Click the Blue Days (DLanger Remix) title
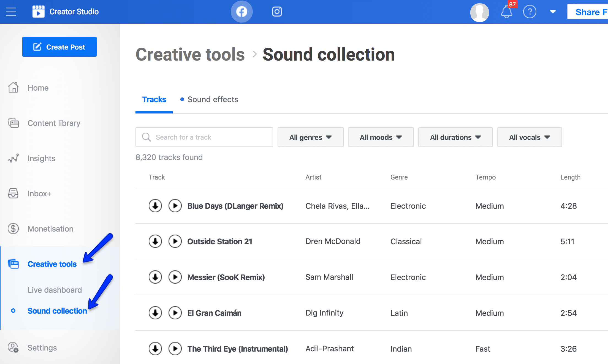Viewport: 608px width, 364px height. [235, 206]
